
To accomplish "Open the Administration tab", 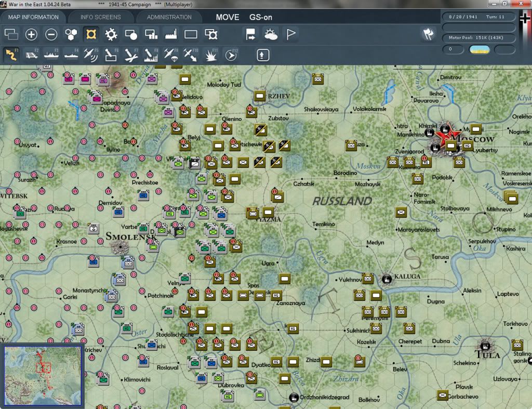I will coord(169,17).
